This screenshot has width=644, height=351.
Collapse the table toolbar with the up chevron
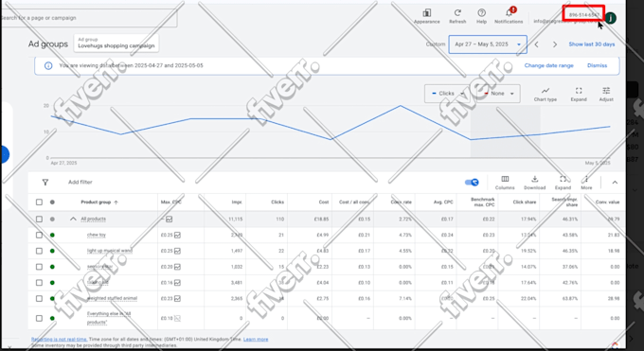615,183
